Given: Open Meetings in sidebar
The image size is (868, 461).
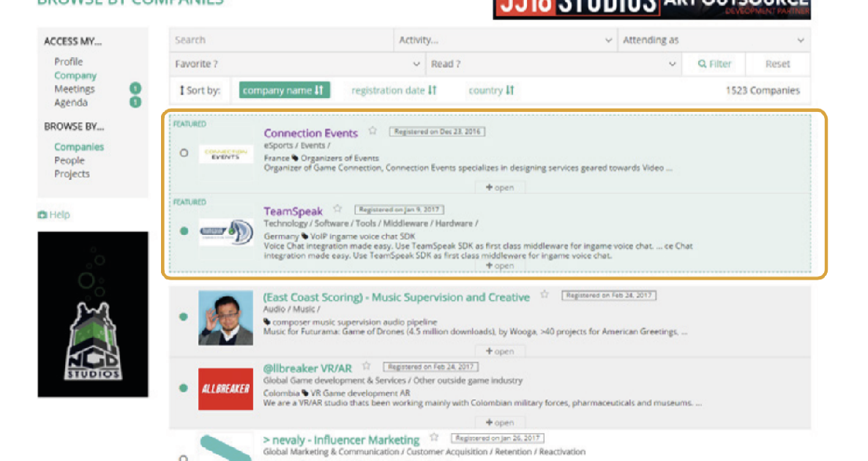Looking at the screenshot, I should 74,89.
